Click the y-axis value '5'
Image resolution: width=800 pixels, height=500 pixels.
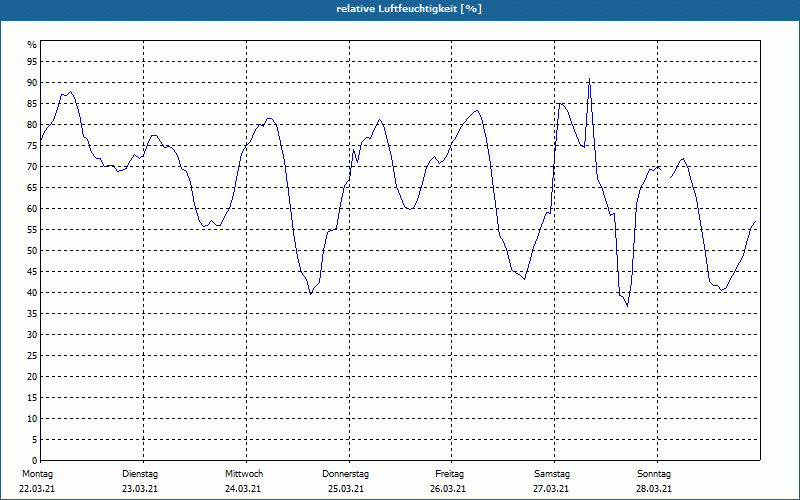point(35,439)
